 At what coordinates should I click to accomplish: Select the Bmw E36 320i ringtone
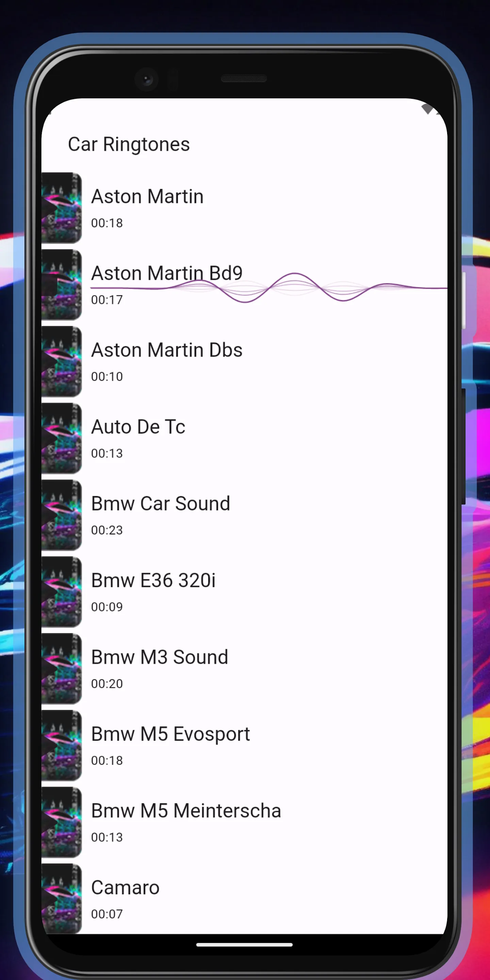(153, 581)
